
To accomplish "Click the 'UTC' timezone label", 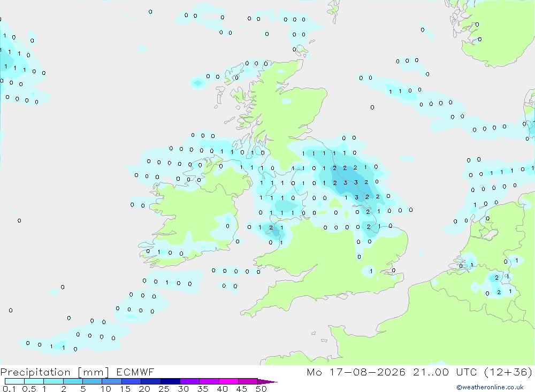I will [467, 372].
